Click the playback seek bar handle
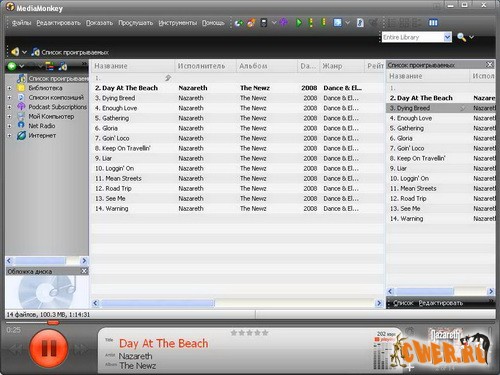 53,322
